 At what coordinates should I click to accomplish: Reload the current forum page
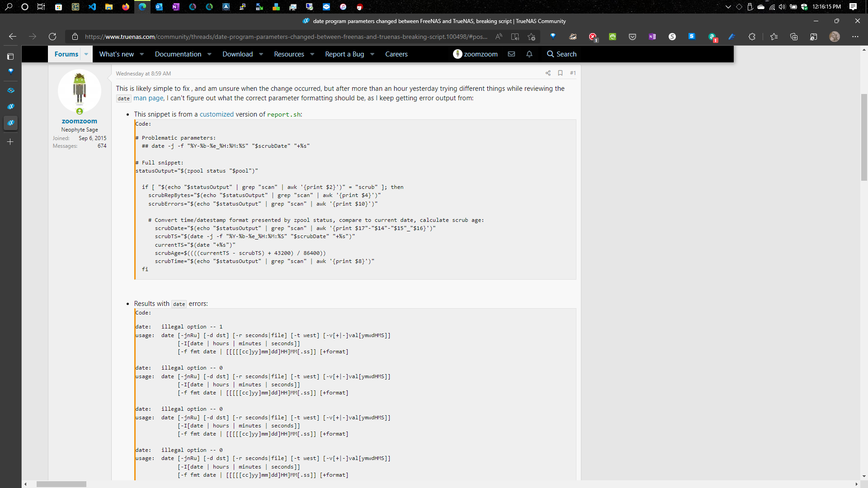(52, 37)
